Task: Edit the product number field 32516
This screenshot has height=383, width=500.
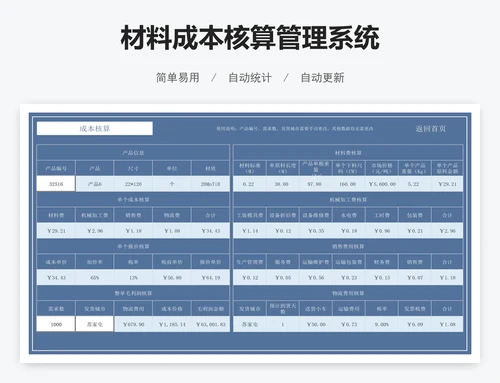Action: tap(56, 184)
